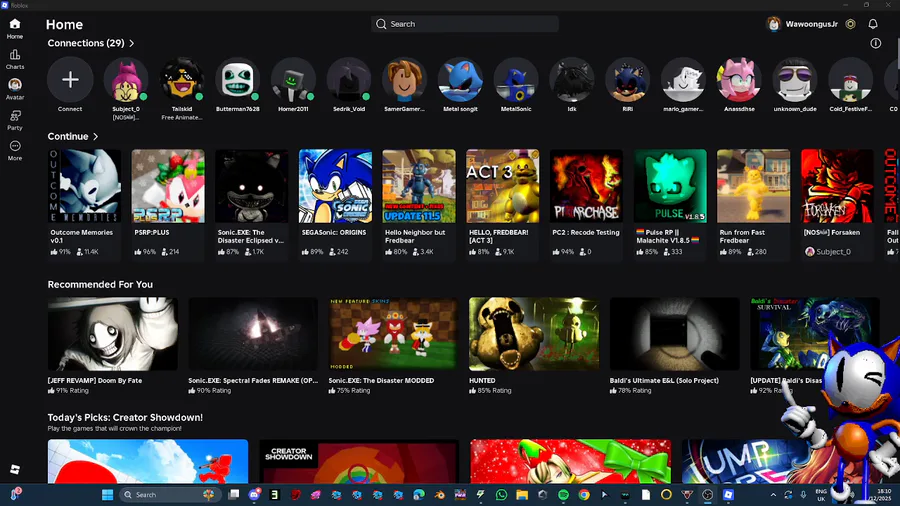
Task: Open the RIRI connection avatar
Action: point(627,79)
